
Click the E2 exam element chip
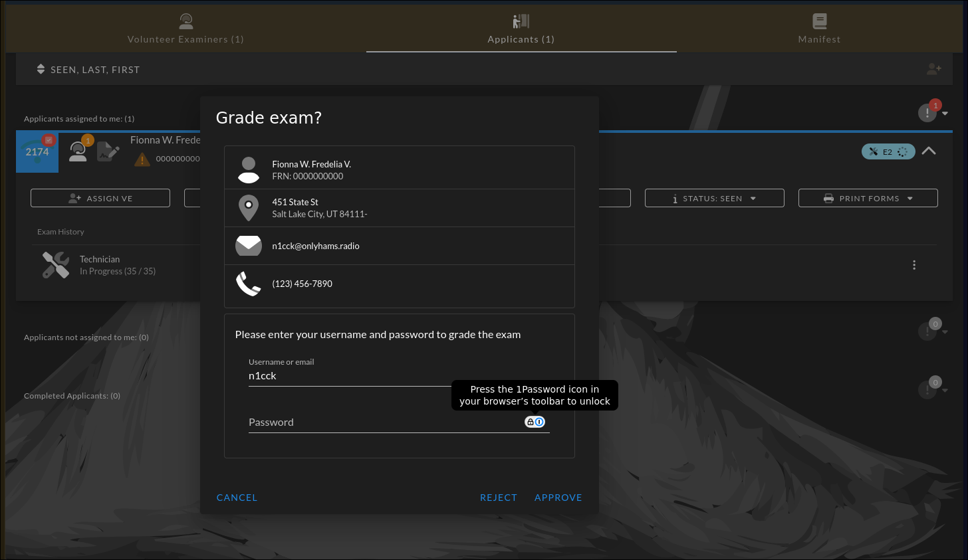(888, 151)
